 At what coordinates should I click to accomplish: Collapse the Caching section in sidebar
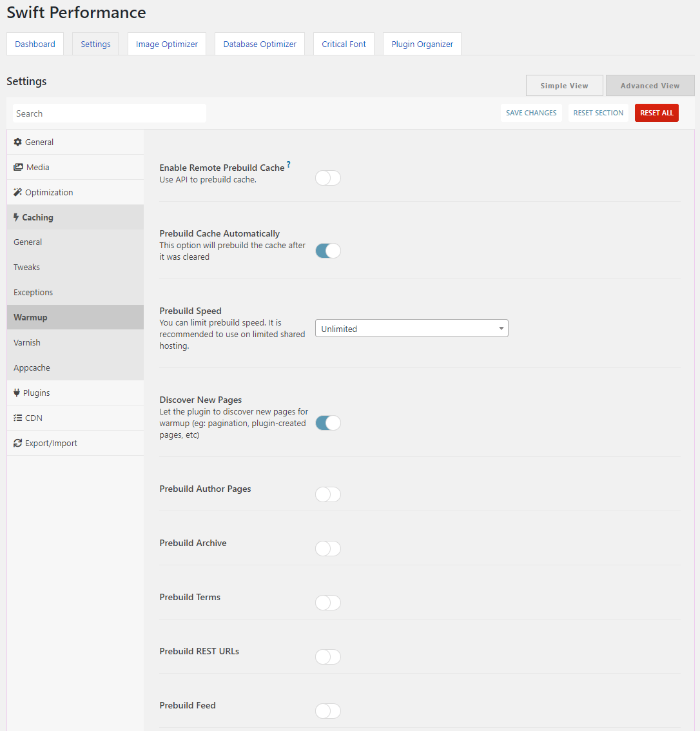(x=75, y=217)
